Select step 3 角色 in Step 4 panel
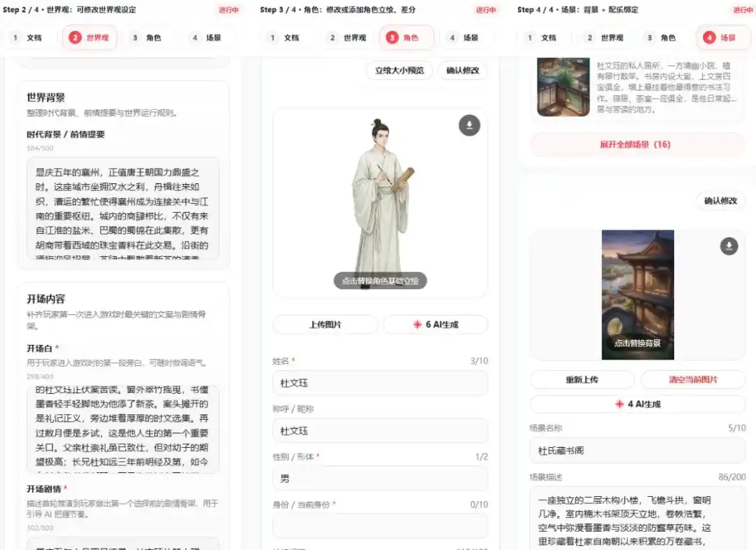This screenshot has width=756, height=550. pyautogui.click(x=662, y=38)
